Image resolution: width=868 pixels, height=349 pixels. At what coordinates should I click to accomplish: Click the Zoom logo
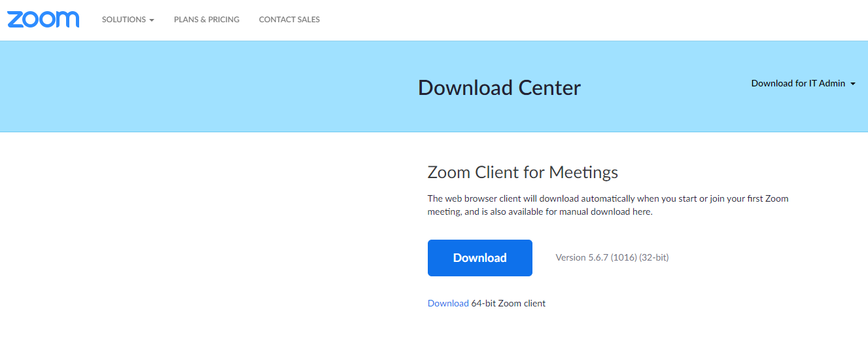[x=43, y=19]
